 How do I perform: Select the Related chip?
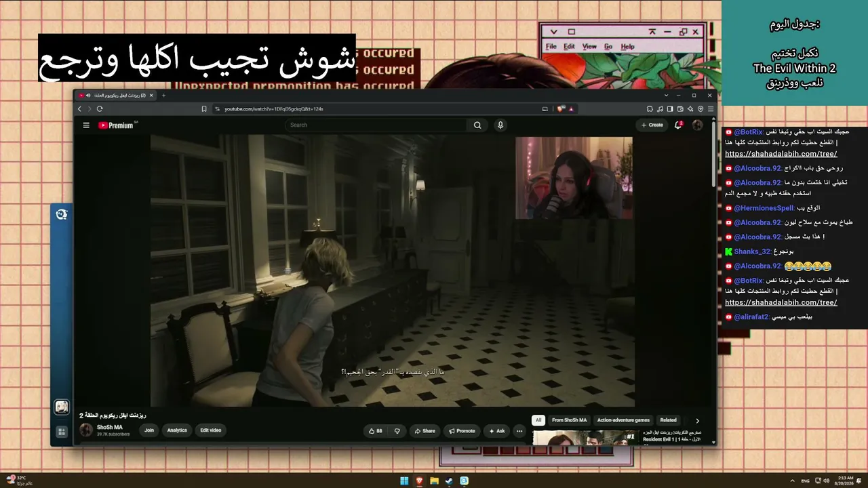pyautogui.click(x=669, y=420)
